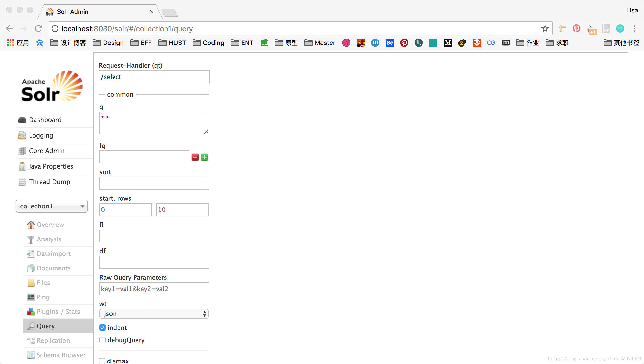This screenshot has width=644, height=364.
Task: Open Plugins / Stats panel
Action: [x=58, y=312]
